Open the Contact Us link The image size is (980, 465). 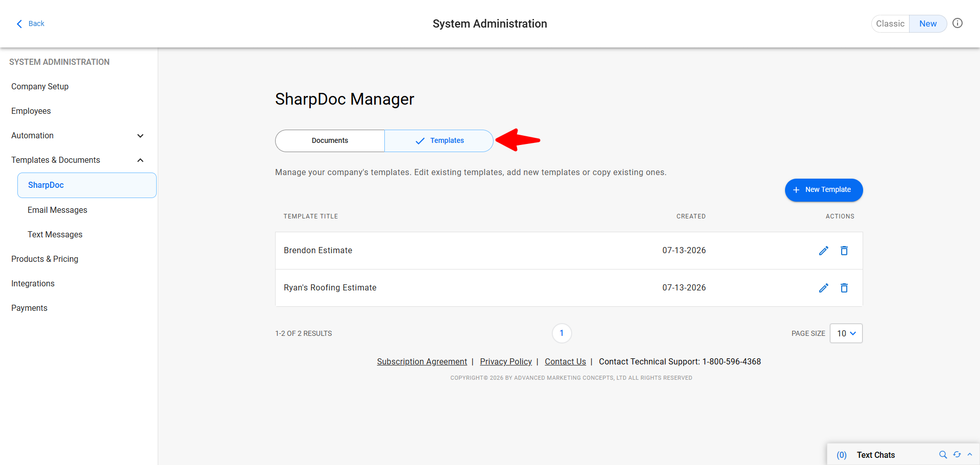tap(565, 362)
